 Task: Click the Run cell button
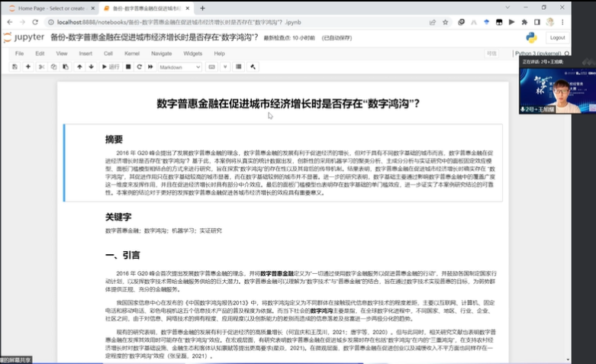(x=111, y=67)
